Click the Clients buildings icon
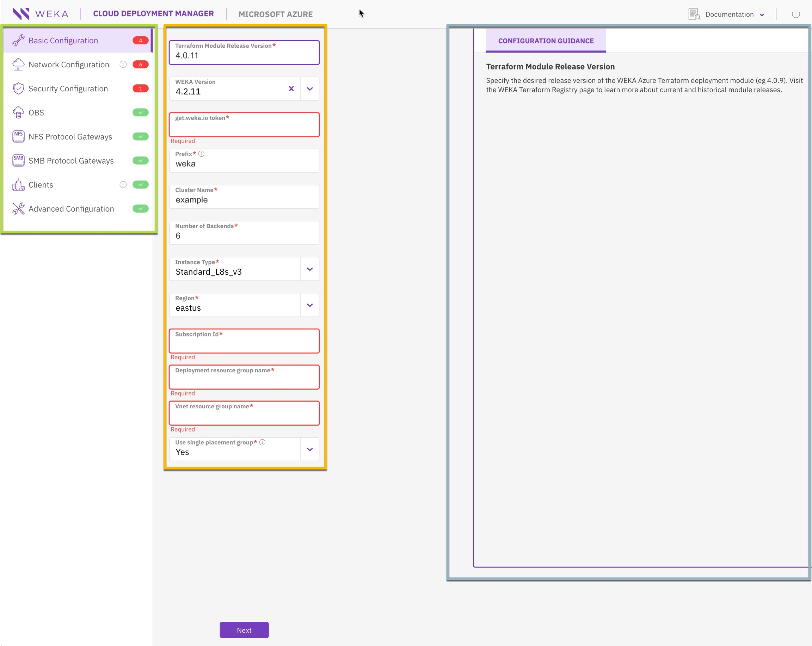This screenshot has width=812, height=646. pyautogui.click(x=18, y=185)
